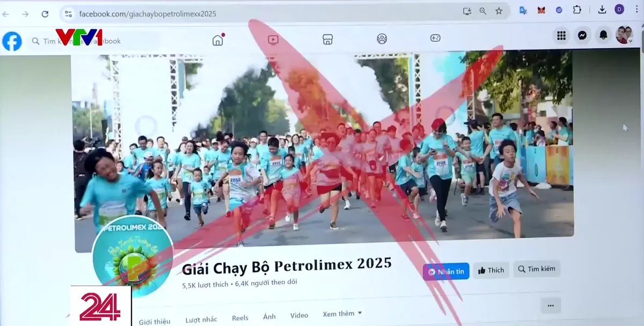The width and height of the screenshot is (644, 326).
Task: Click the Nhắn tin message button
Action: click(x=446, y=271)
